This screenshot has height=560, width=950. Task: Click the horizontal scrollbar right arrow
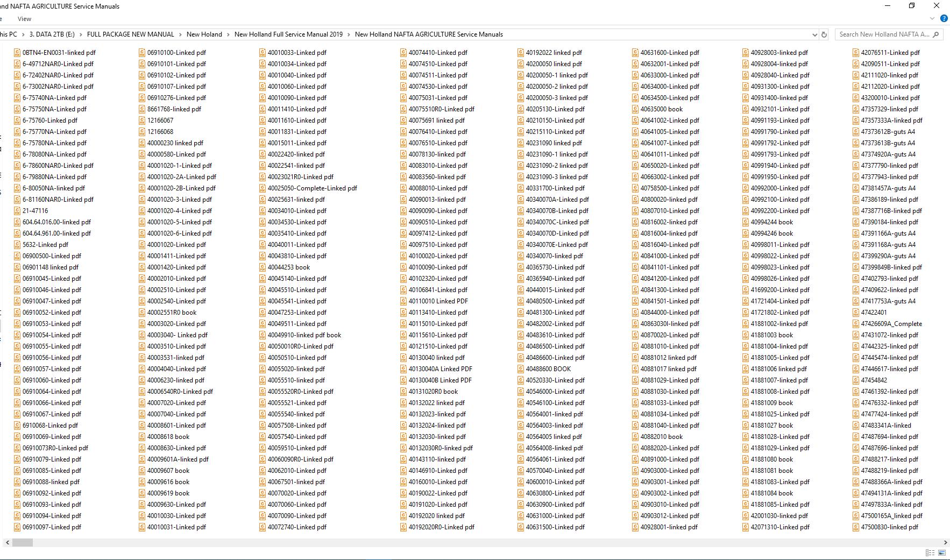click(946, 543)
